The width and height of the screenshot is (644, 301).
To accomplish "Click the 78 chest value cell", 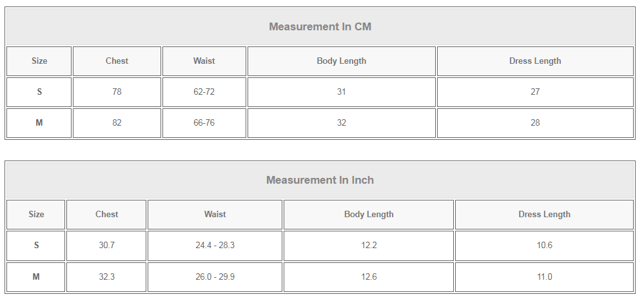I will coord(117,92).
